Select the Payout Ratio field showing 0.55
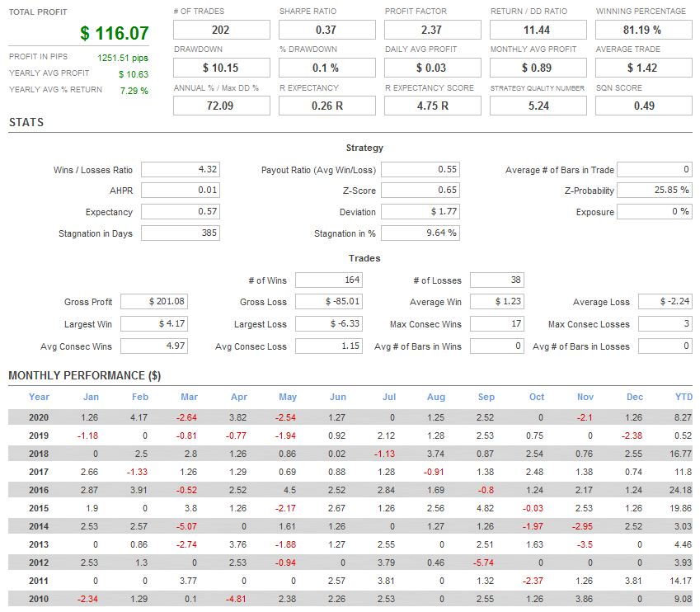 420,170
